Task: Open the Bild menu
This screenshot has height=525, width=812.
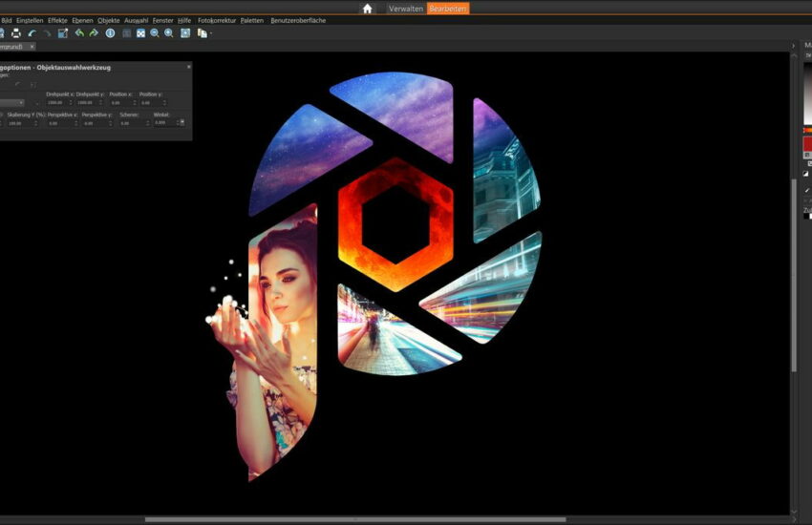Action: (7, 20)
